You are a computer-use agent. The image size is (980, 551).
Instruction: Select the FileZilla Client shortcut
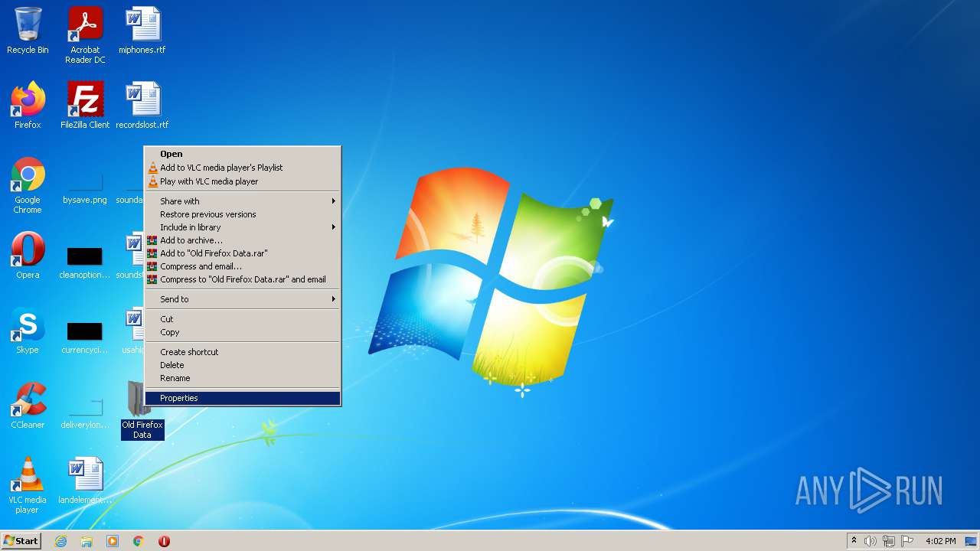[85, 106]
